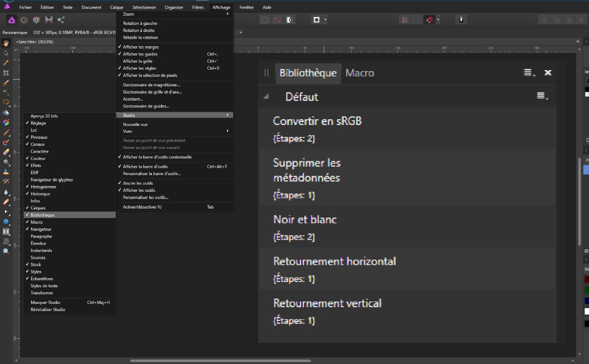Select the Zoom magnifier tool at toolbar bottom
This screenshot has height=364, width=589.
pos(6,251)
